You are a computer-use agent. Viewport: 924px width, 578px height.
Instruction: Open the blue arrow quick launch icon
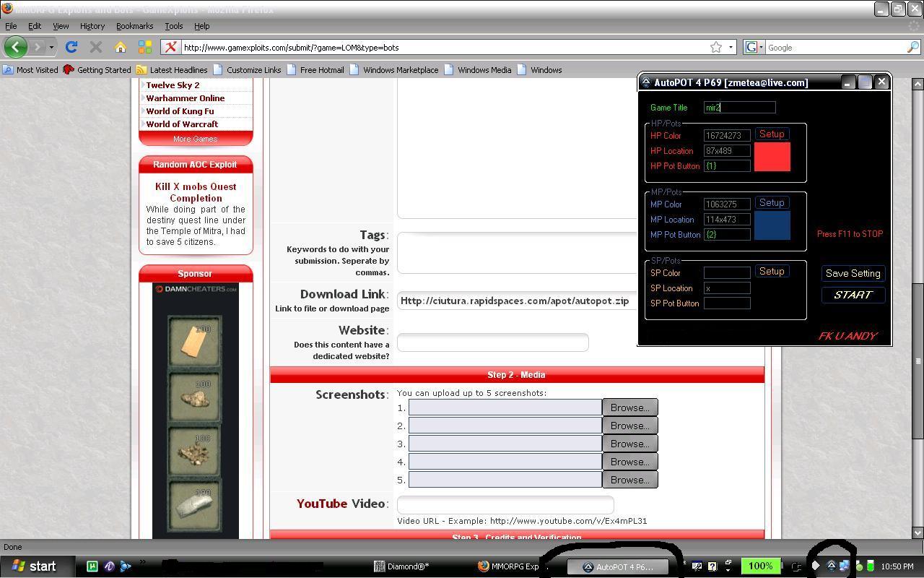[x=126, y=566]
